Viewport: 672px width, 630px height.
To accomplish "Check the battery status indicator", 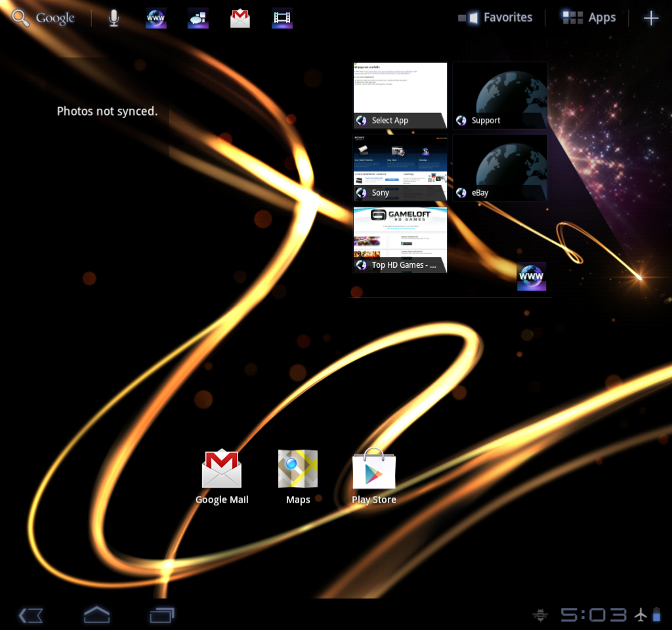I will click(656, 614).
